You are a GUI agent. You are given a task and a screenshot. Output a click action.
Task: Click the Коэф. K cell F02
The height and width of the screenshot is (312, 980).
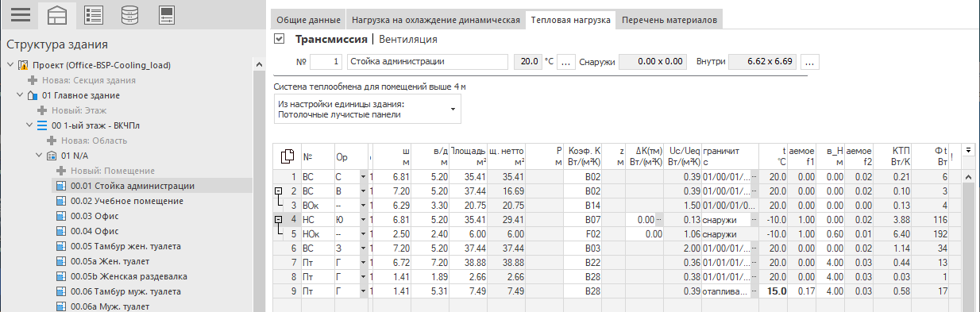(582, 233)
